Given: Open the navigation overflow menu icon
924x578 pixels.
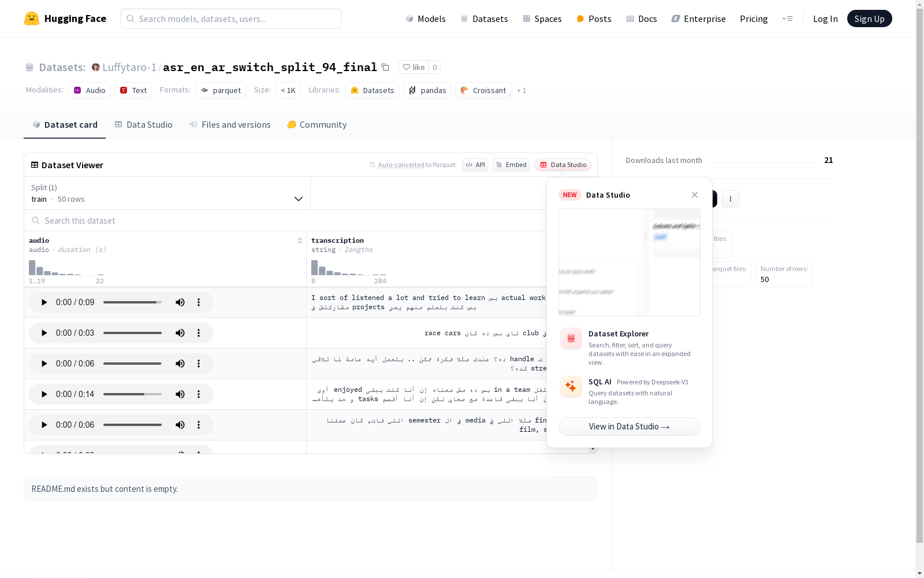Looking at the screenshot, I should click(787, 18).
